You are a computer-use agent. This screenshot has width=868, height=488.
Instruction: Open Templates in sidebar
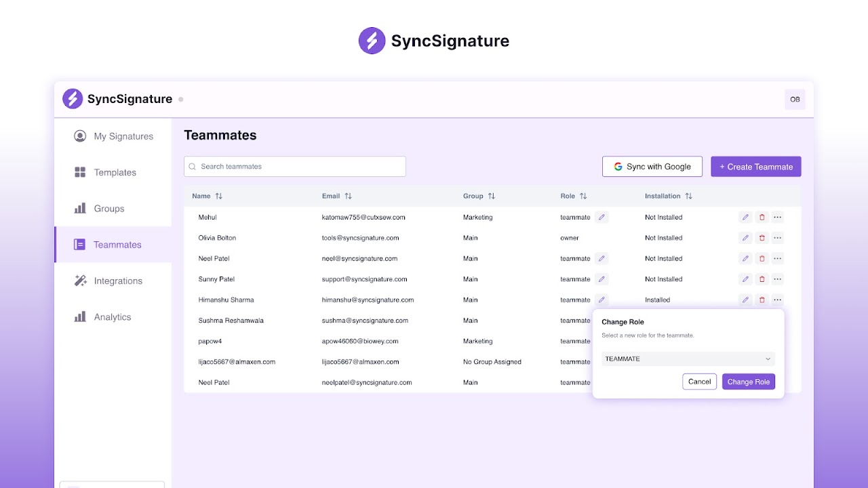[x=113, y=172]
